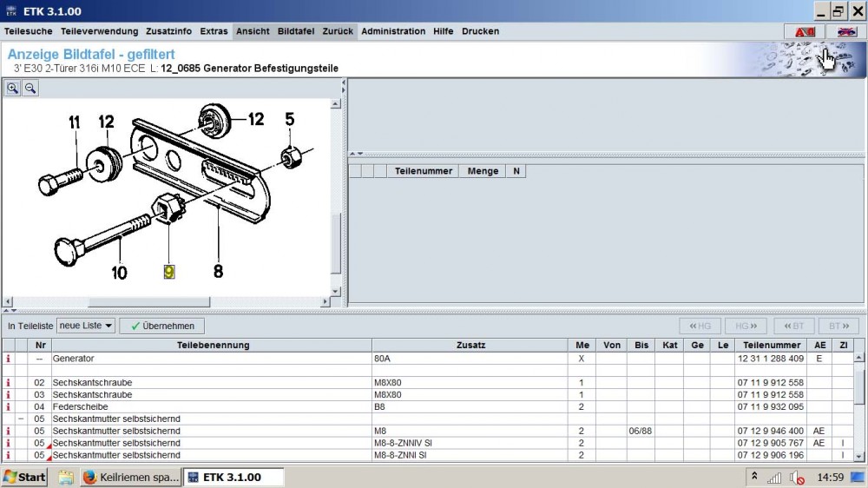Open the Teilesuche menu

[x=29, y=31]
